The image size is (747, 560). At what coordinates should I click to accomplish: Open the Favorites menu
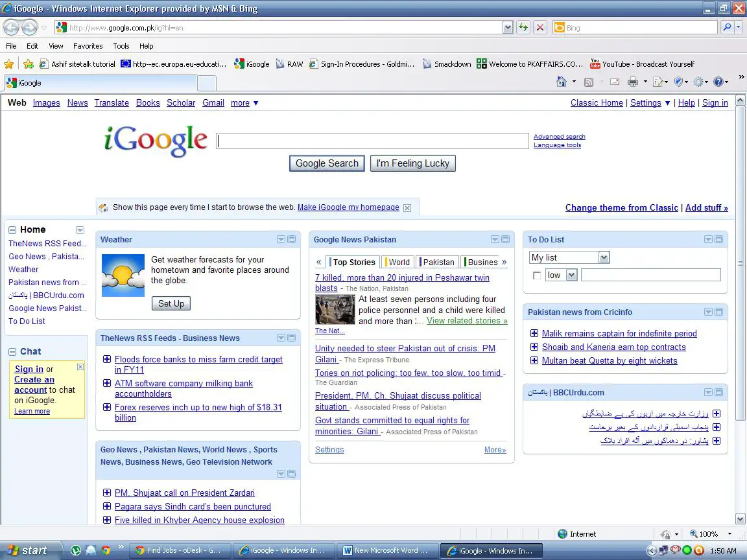click(88, 46)
